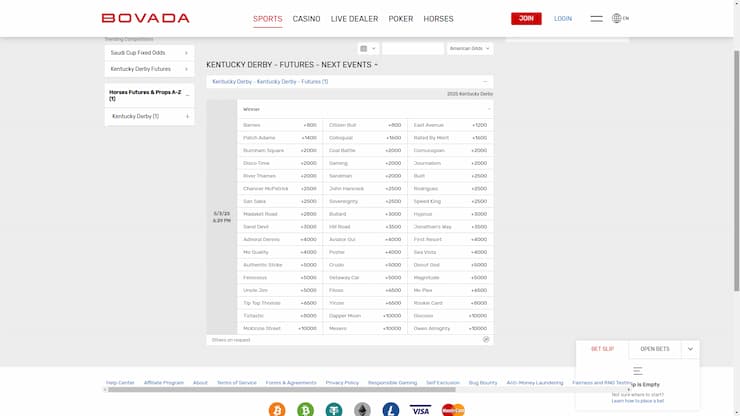Expand Kentucky Derby (1) sidebar item
Screen dimensions: 740x416
(187, 116)
